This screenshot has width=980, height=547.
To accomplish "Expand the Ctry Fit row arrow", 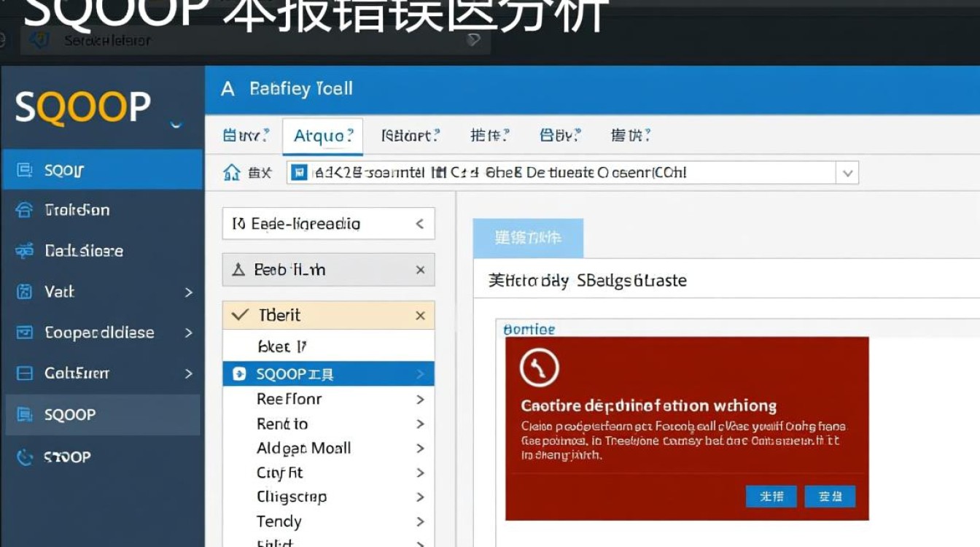I will point(420,473).
